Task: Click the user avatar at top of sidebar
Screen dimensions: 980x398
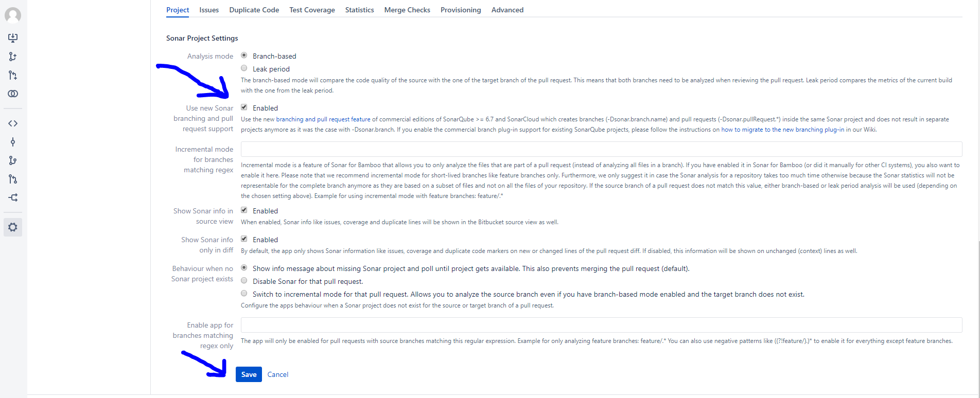Action: pos(13,15)
